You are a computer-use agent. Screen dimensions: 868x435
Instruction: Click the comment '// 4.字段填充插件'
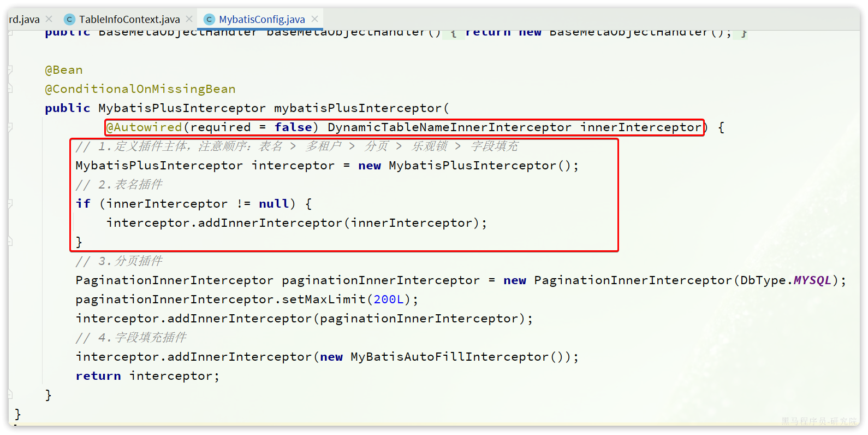pos(131,337)
